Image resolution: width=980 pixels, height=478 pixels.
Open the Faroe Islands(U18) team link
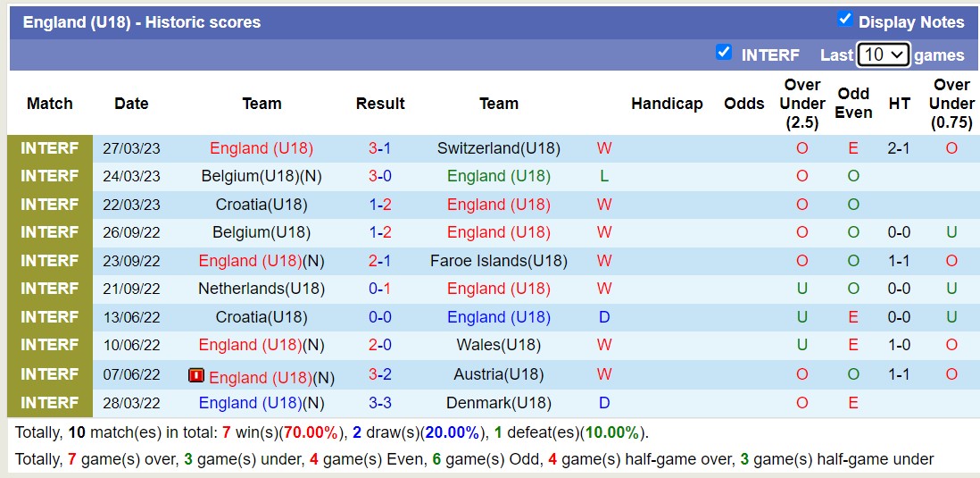(498, 261)
